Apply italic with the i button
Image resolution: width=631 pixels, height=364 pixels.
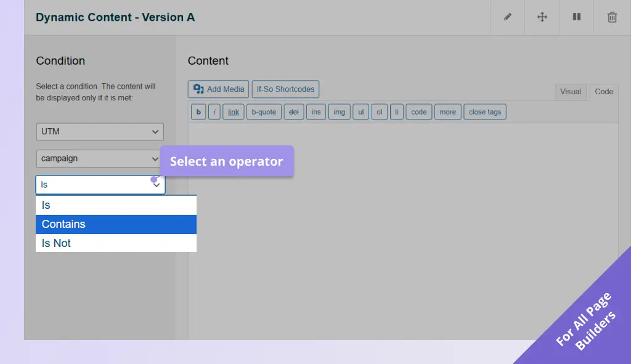pyautogui.click(x=214, y=112)
